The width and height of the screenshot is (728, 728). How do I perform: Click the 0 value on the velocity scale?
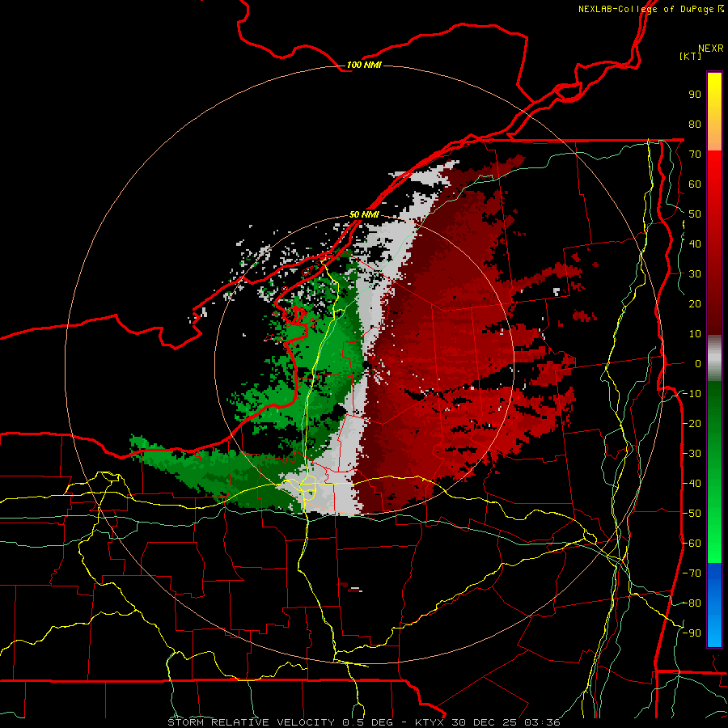[x=698, y=364]
